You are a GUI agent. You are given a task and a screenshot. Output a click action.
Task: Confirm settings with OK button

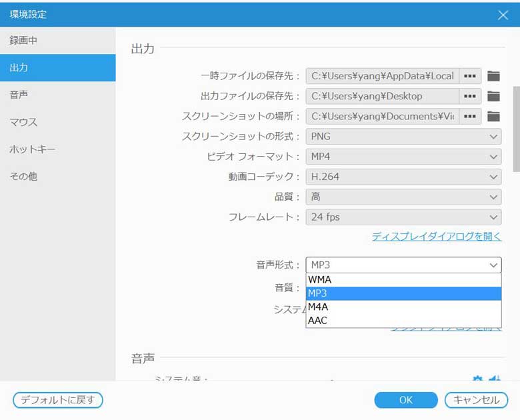point(406,400)
